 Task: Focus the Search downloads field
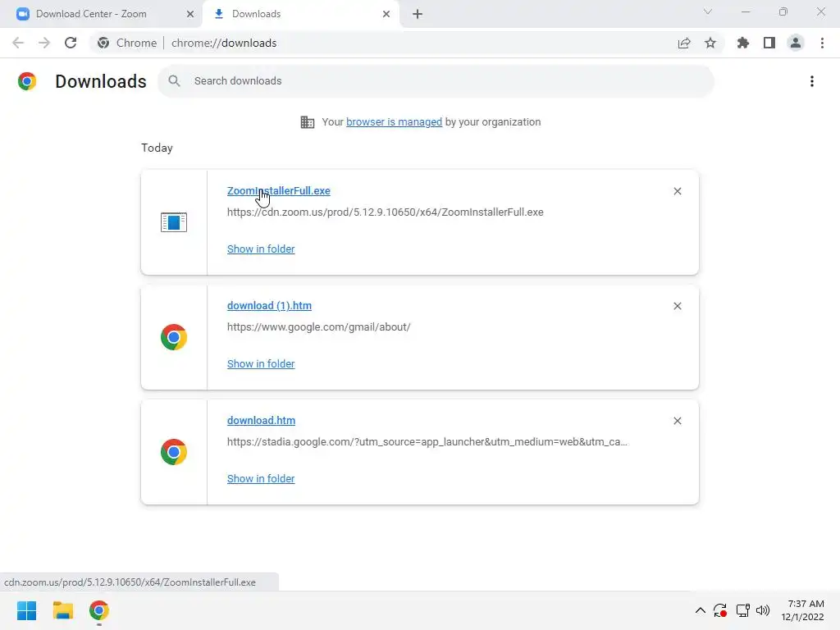point(436,81)
